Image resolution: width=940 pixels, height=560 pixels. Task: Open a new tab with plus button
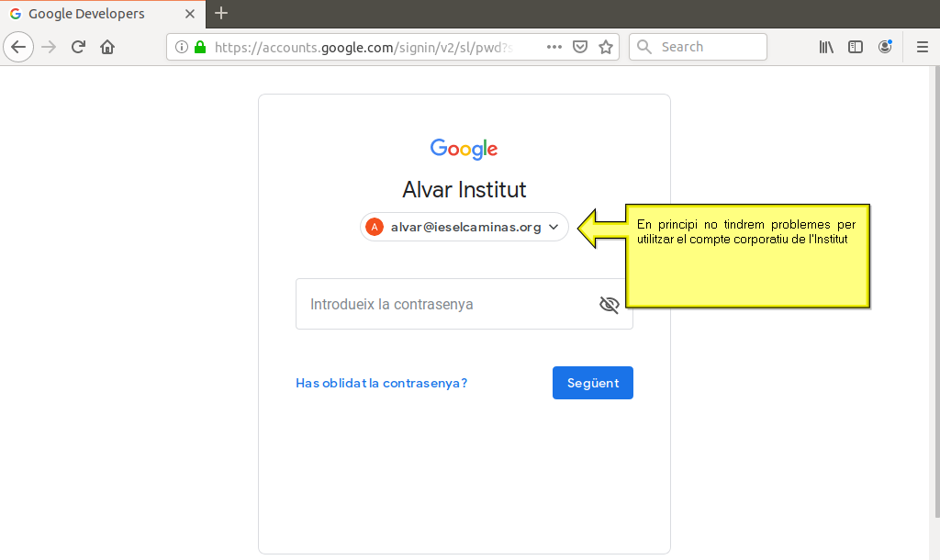click(221, 13)
